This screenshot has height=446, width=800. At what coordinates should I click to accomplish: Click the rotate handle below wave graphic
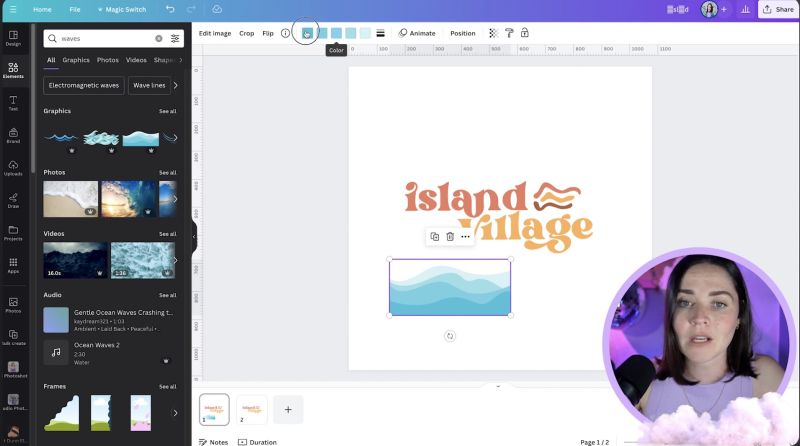[449, 336]
